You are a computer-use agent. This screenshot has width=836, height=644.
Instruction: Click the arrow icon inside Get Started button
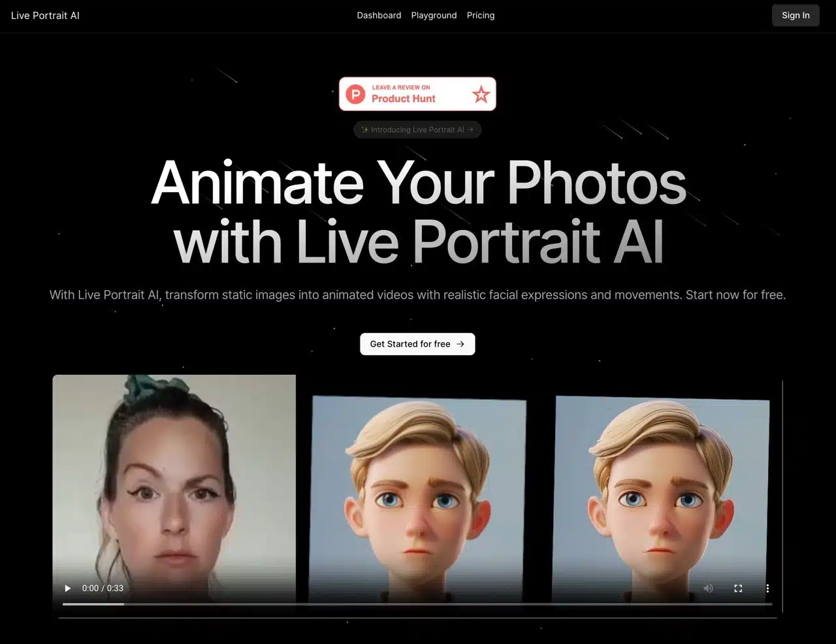460,344
